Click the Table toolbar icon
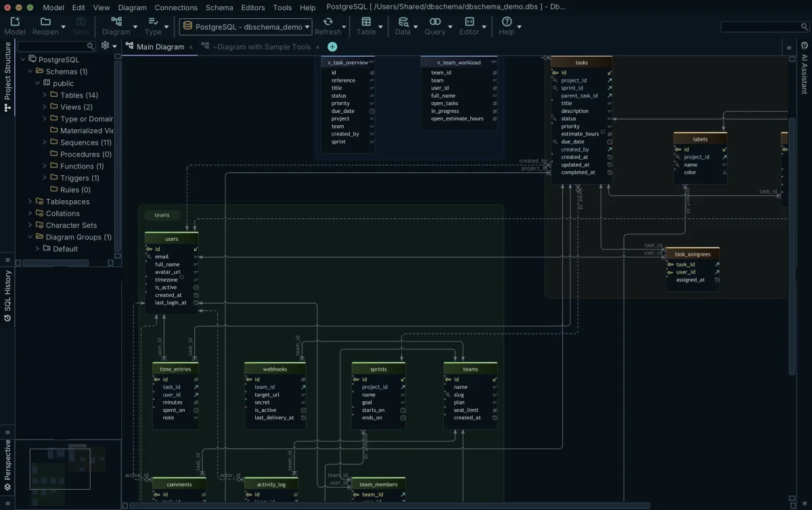Viewport: 812px width, 510px height. (366, 22)
